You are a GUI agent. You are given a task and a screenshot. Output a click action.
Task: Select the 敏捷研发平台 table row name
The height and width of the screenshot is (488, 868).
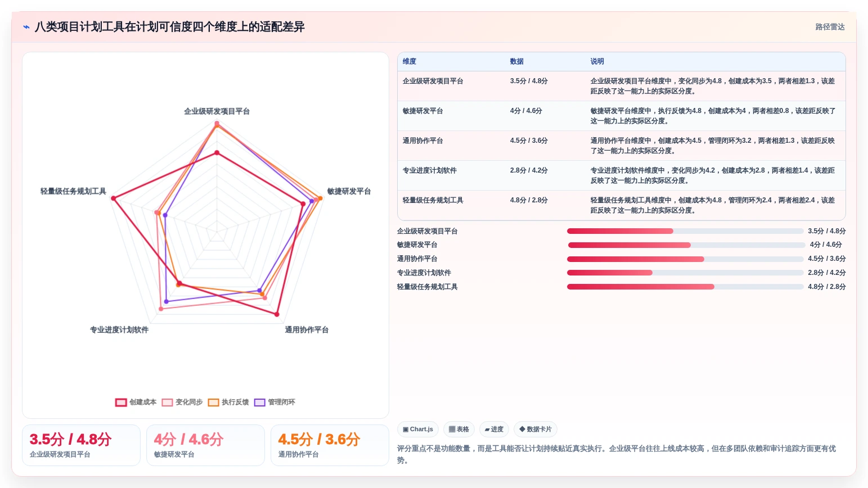[423, 111]
